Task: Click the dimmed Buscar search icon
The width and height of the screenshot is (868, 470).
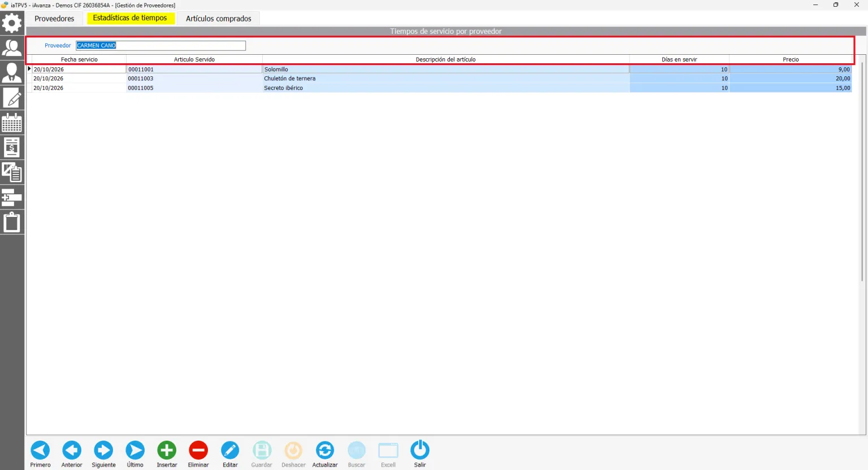Action: [x=357, y=454]
